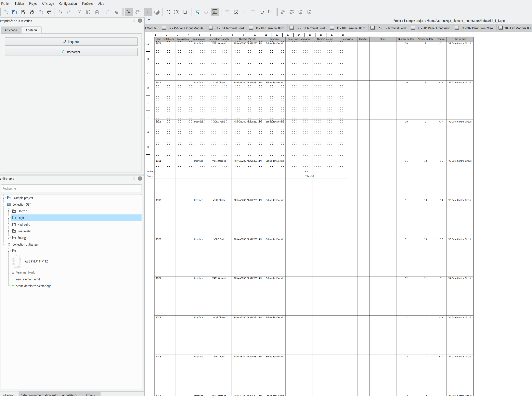Click the folio properties icon
The height and width of the screenshot is (396, 532).
pyautogui.click(x=197, y=12)
